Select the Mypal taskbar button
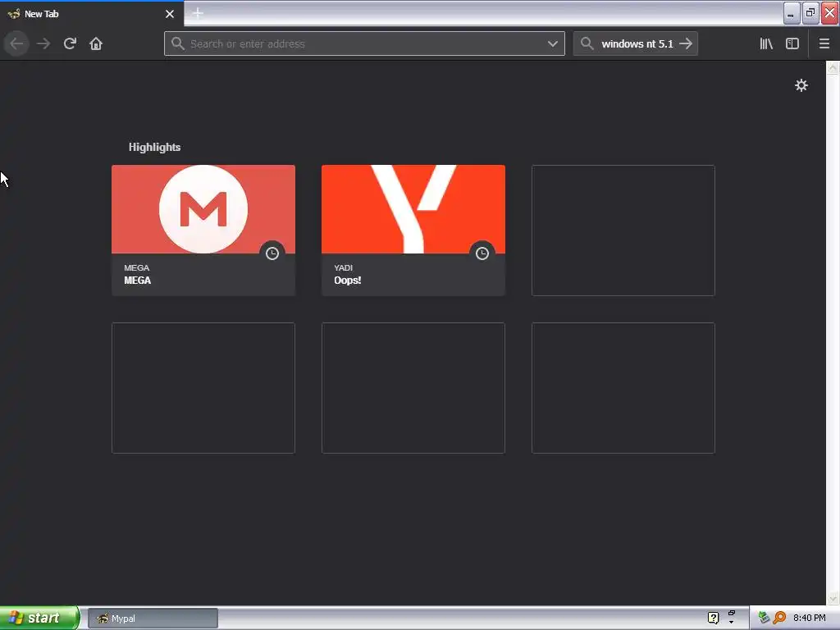Image resolution: width=840 pixels, height=630 pixels. 153,619
